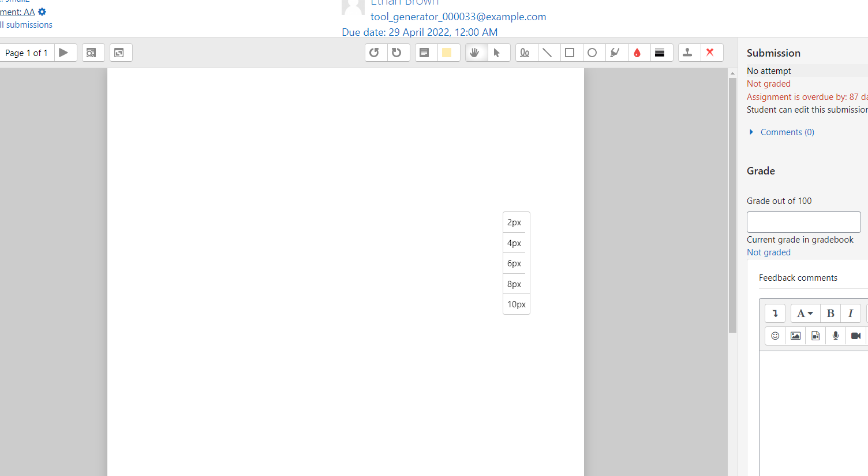Click the expand/collapse comments icon

click(x=121, y=53)
